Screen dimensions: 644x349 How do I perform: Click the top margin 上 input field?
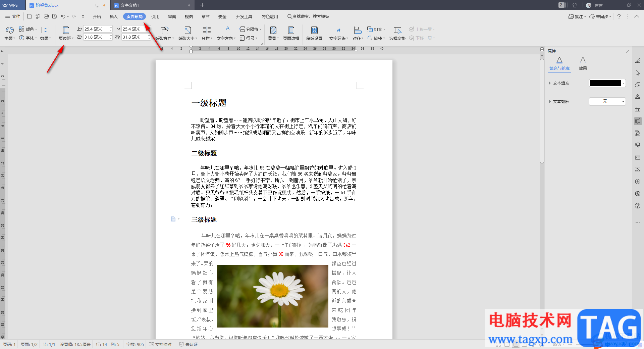[x=96, y=29]
